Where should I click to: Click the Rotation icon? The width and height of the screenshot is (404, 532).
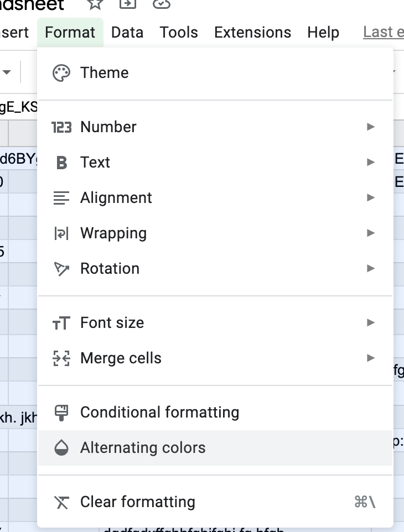(x=61, y=269)
